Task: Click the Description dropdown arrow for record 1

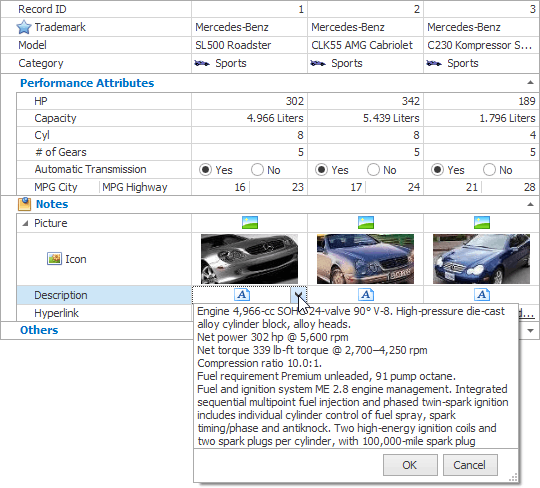Action: (299, 295)
